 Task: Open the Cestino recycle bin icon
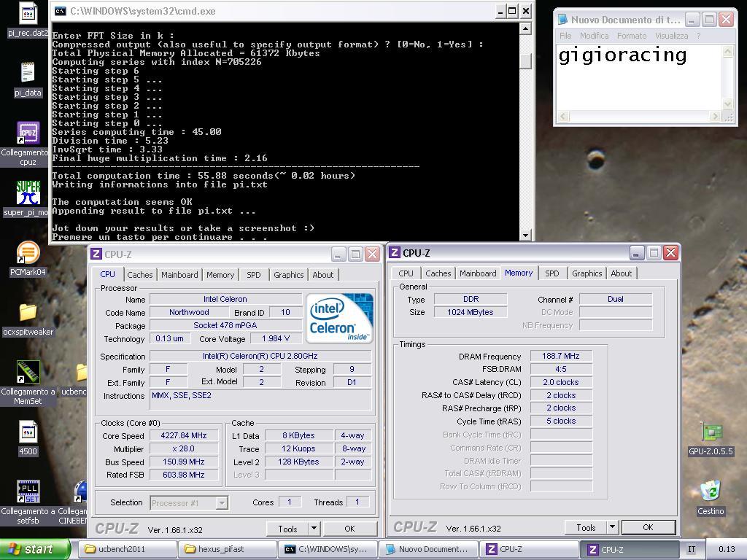tap(711, 491)
